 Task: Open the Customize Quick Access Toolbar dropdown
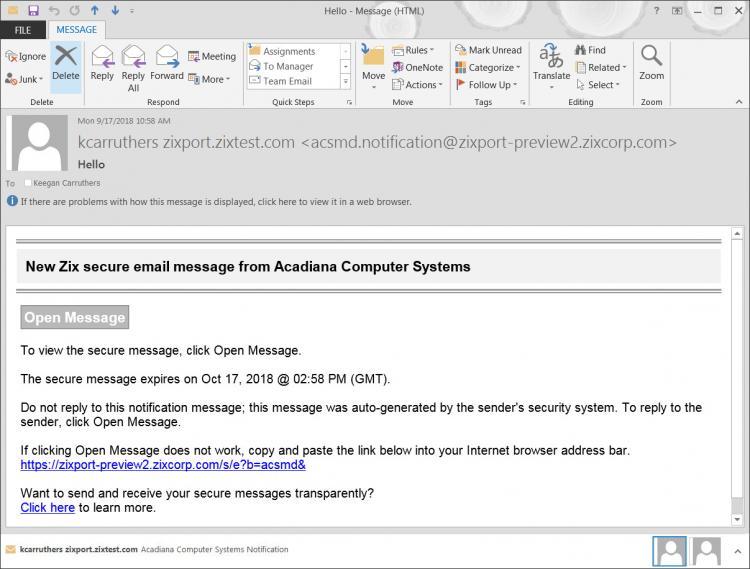pos(132,11)
